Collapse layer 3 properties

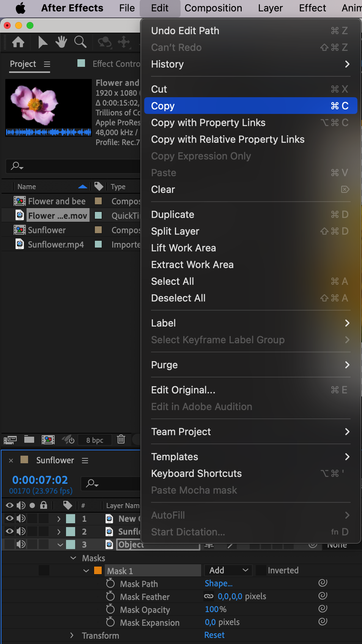[x=60, y=545]
